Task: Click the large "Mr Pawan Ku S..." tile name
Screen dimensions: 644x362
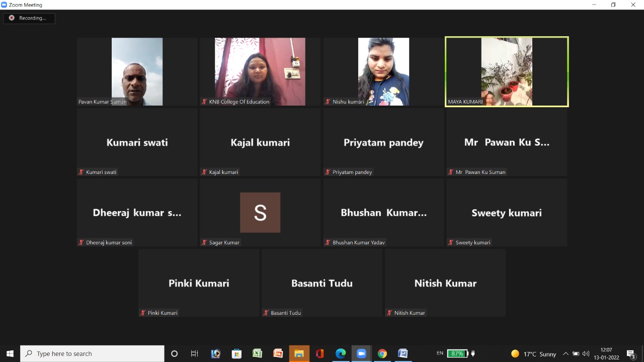Action: 507,142
